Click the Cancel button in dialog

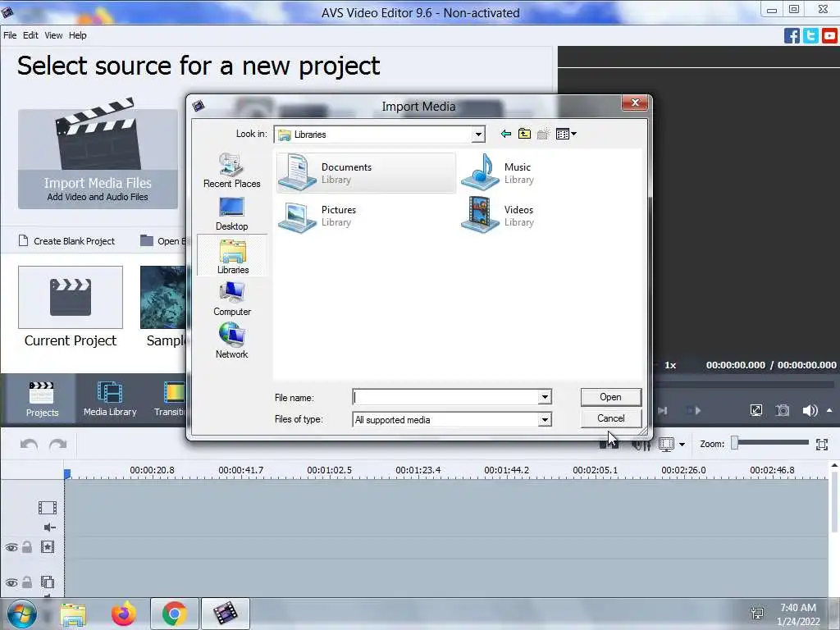pyautogui.click(x=610, y=418)
